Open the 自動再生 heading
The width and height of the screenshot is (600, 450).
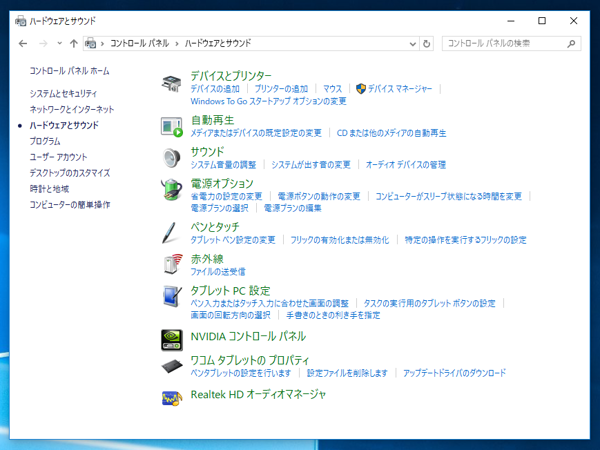pyautogui.click(x=212, y=120)
